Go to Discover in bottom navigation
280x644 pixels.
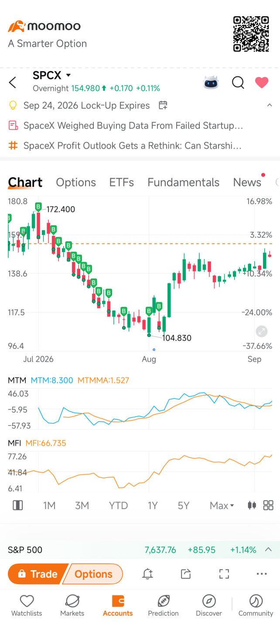[209, 606]
